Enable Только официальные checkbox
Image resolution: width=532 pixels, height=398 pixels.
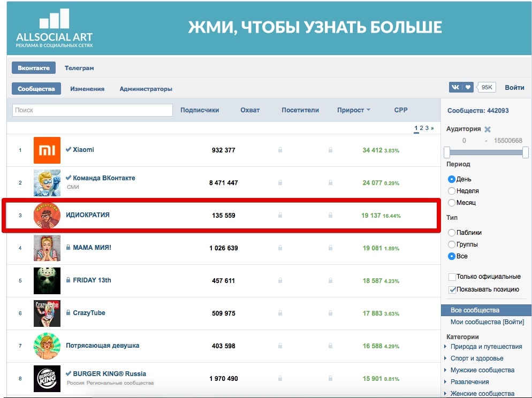[x=452, y=277]
